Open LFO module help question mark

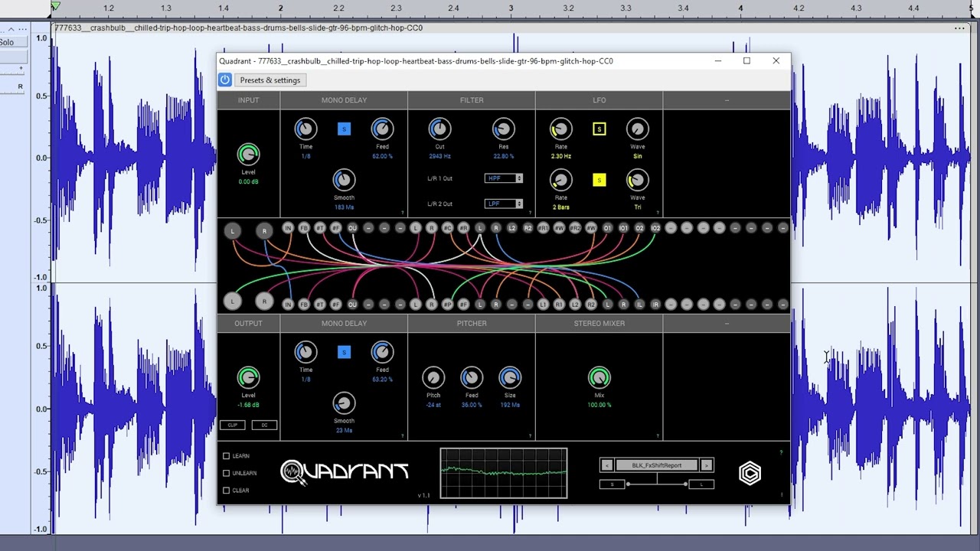(658, 213)
